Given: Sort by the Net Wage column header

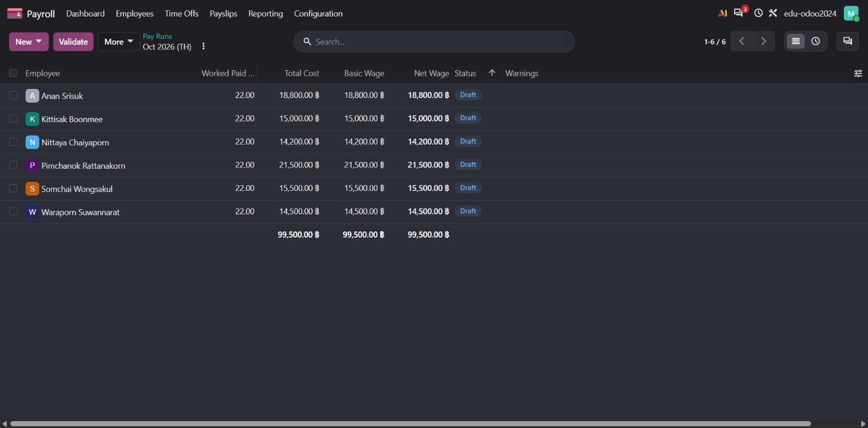Looking at the screenshot, I should pyautogui.click(x=431, y=73).
